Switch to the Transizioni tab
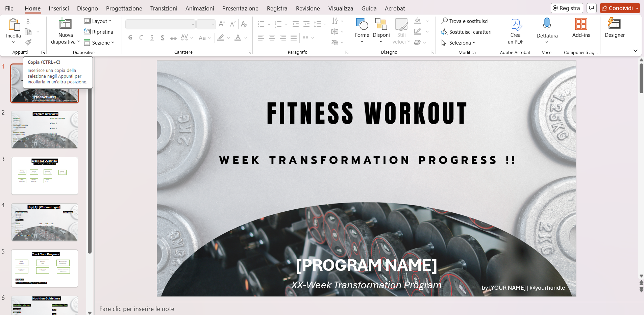Viewport: 644px width, 315px height. click(x=164, y=8)
